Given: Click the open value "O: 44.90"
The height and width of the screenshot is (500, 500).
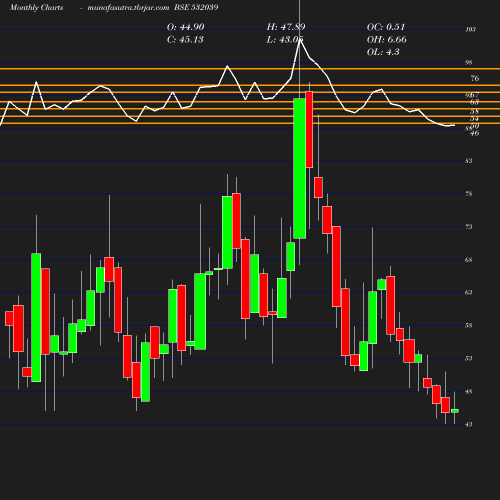Looking at the screenshot, I should point(185,27).
